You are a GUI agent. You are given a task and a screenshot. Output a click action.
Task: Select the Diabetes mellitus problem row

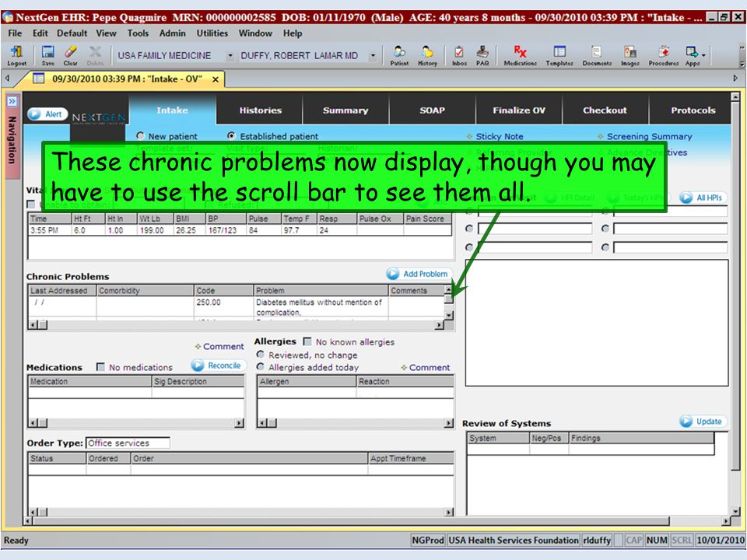coord(236,307)
